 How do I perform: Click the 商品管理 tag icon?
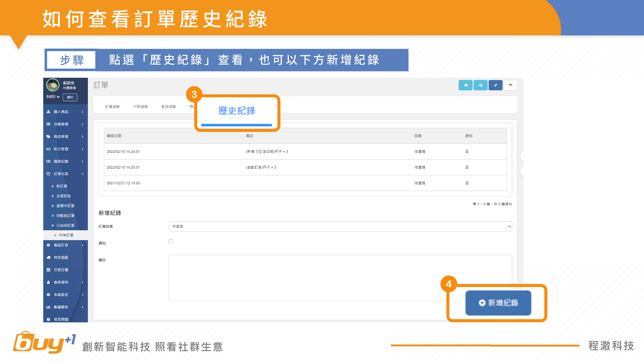point(48,136)
